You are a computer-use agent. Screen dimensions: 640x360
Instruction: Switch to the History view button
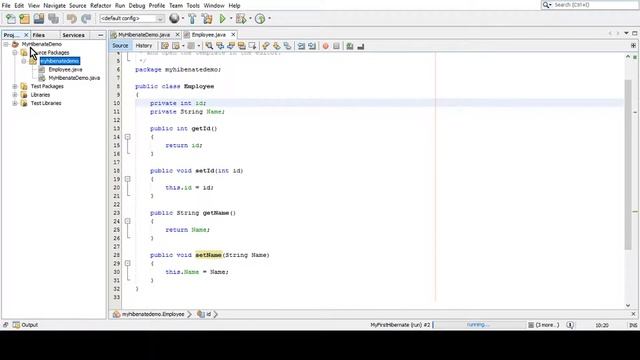pos(144,46)
